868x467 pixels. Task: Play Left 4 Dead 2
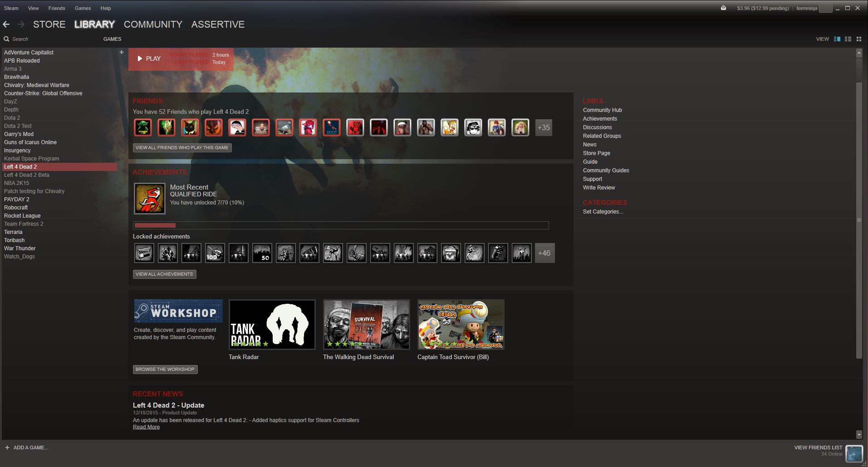(x=149, y=58)
